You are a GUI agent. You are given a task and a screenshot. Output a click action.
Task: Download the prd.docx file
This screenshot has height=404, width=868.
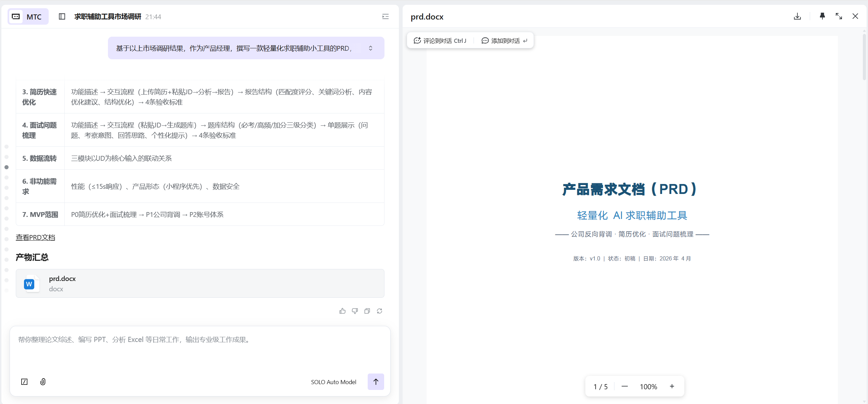pos(797,16)
